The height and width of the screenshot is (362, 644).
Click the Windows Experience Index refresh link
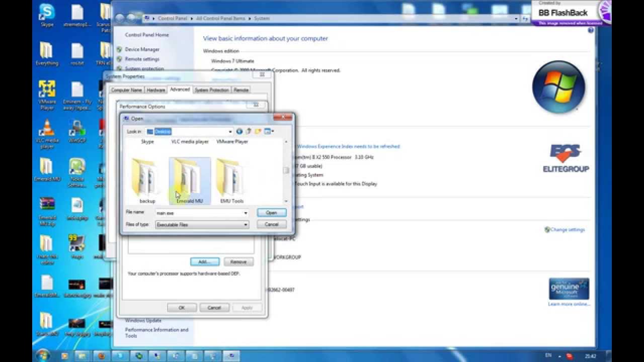pyautogui.click(x=349, y=146)
